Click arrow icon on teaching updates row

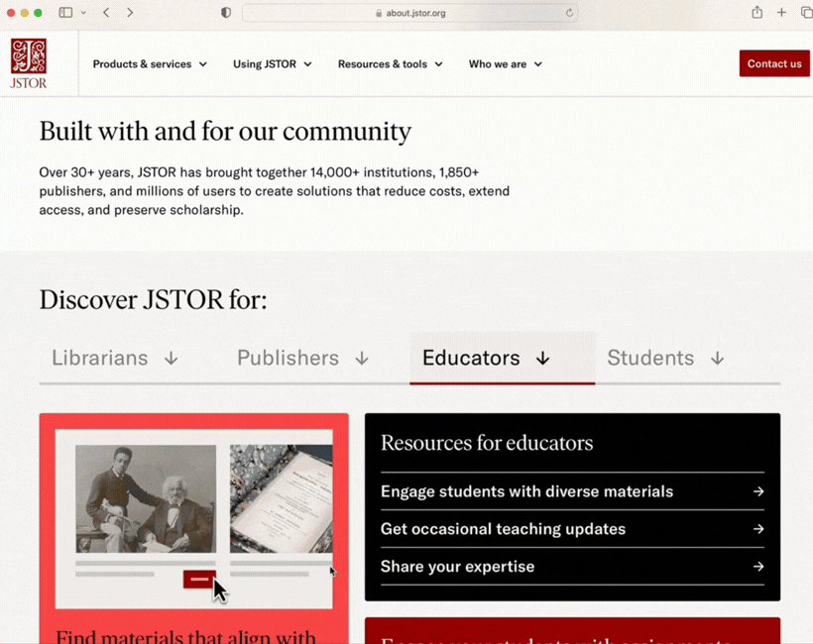(758, 529)
